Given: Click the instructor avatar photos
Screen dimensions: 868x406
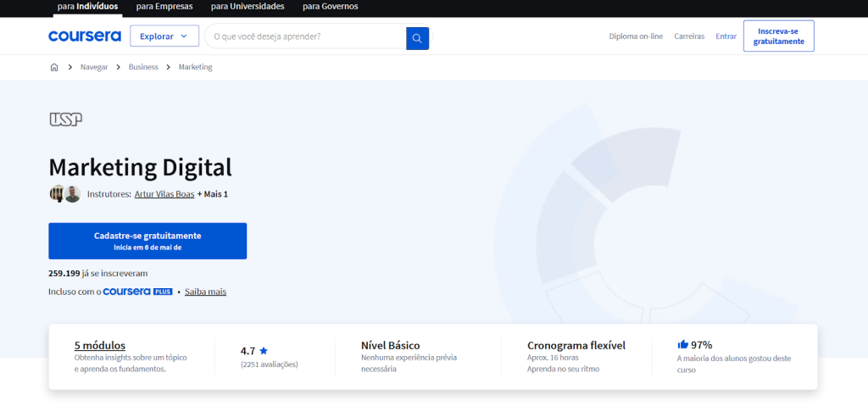Looking at the screenshot, I should pos(65,194).
